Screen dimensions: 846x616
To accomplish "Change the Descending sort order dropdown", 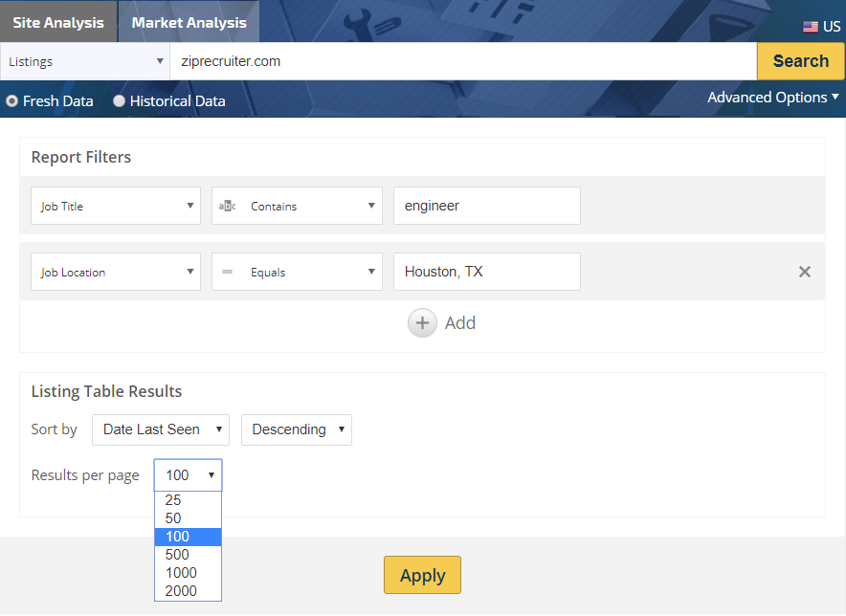I will point(297,429).
